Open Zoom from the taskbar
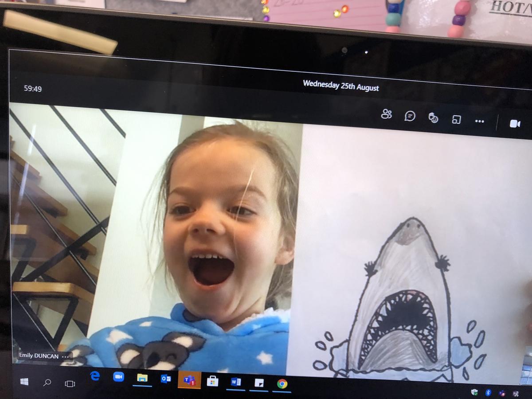 [118, 377]
